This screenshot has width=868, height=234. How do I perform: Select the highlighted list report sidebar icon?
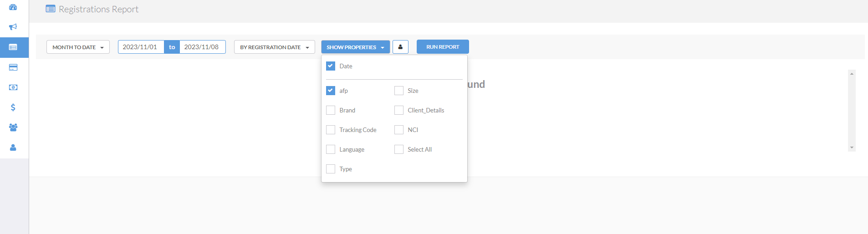coord(13,47)
